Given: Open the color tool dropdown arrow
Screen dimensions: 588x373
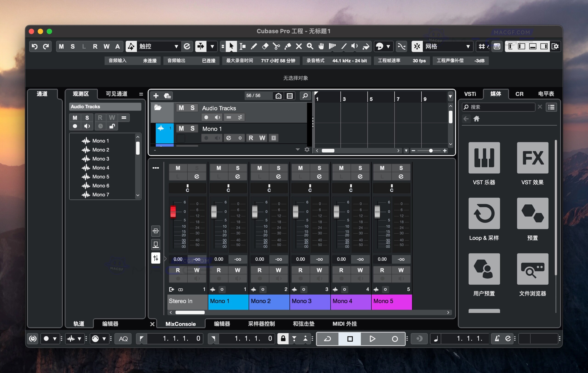Looking at the screenshot, I should coord(389,46).
